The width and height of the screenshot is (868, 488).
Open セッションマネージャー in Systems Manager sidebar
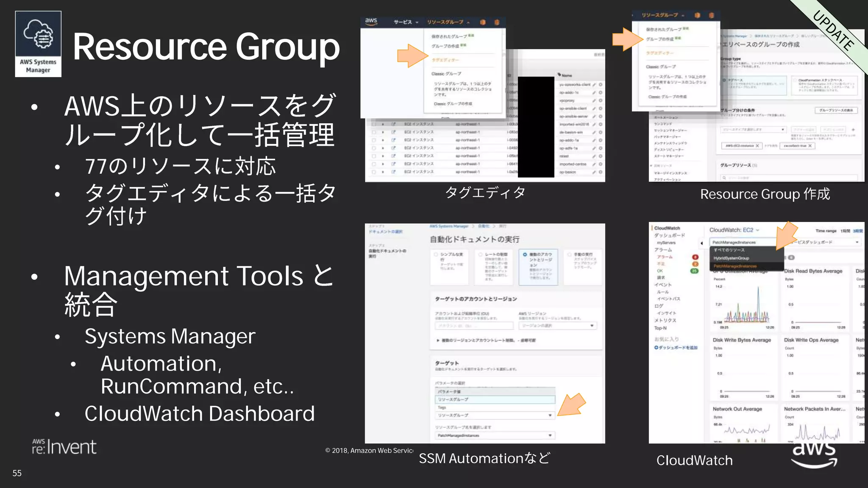(x=670, y=130)
